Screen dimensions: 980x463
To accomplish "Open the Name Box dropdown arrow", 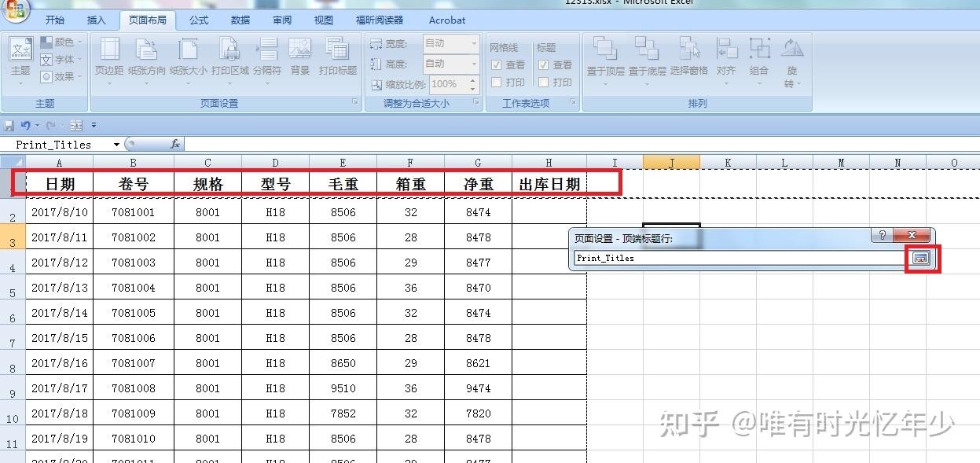I will click(x=116, y=144).
